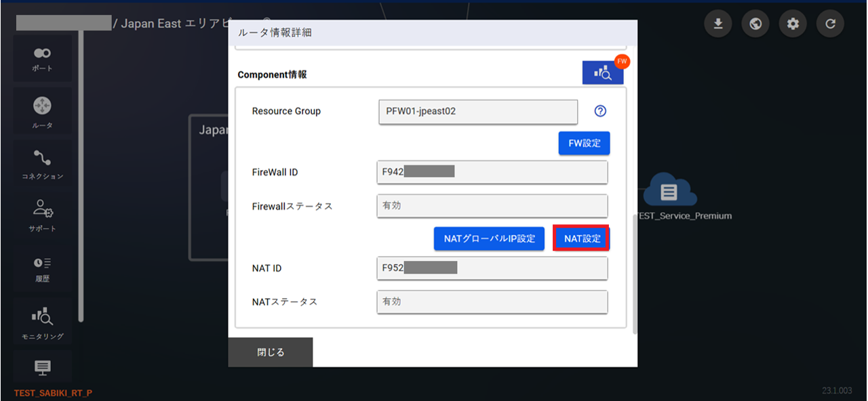Click the Resource Group field PFW01-jpeast02
Image resolution: width=868 pixels, height=401 pixels.
478,112
